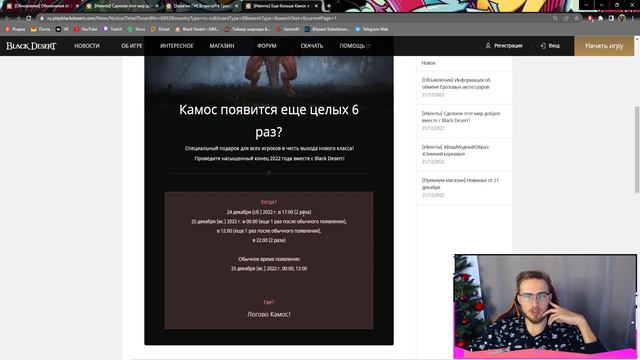640x360 pixels.
Task: Open the browser profile avatar
Action: (x=622, y=18)
